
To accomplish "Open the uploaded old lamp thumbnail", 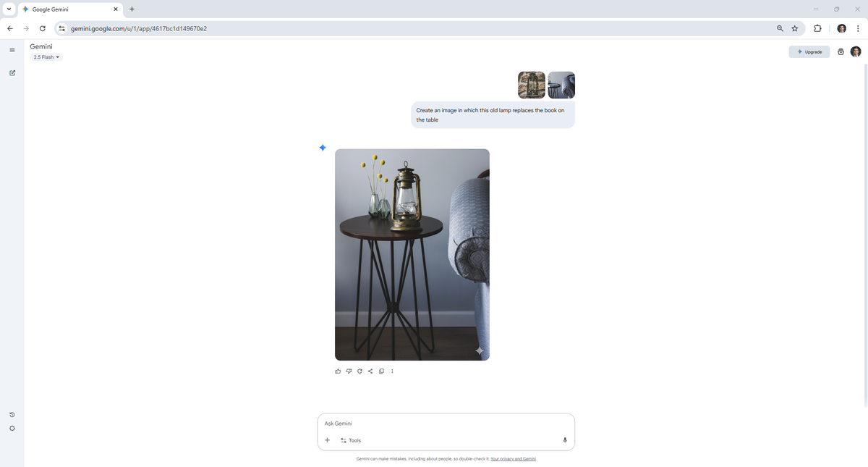I will 532,85.
